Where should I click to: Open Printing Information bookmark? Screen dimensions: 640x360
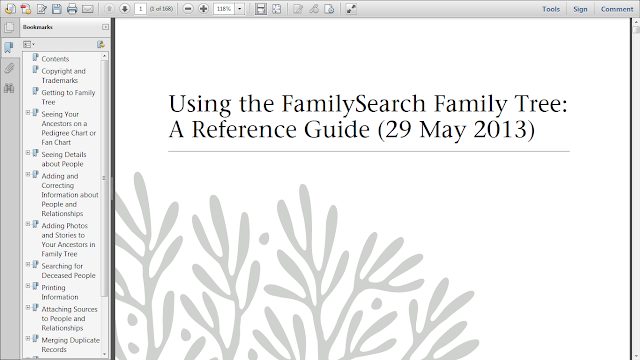point(60,292)
